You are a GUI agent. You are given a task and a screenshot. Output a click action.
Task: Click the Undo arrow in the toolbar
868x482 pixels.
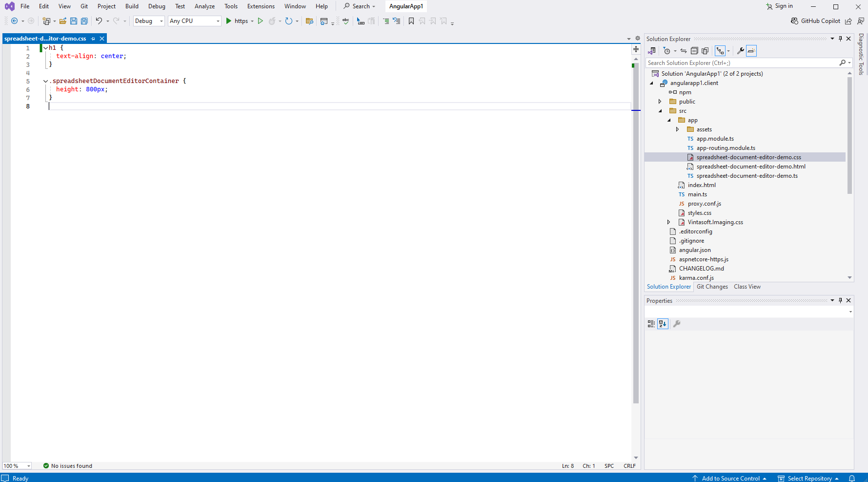[99, 21]
